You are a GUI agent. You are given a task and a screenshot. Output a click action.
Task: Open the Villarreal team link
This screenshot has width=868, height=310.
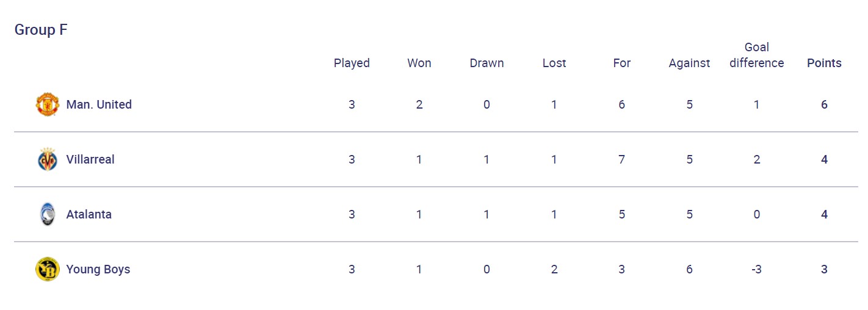tap(90, 159)
